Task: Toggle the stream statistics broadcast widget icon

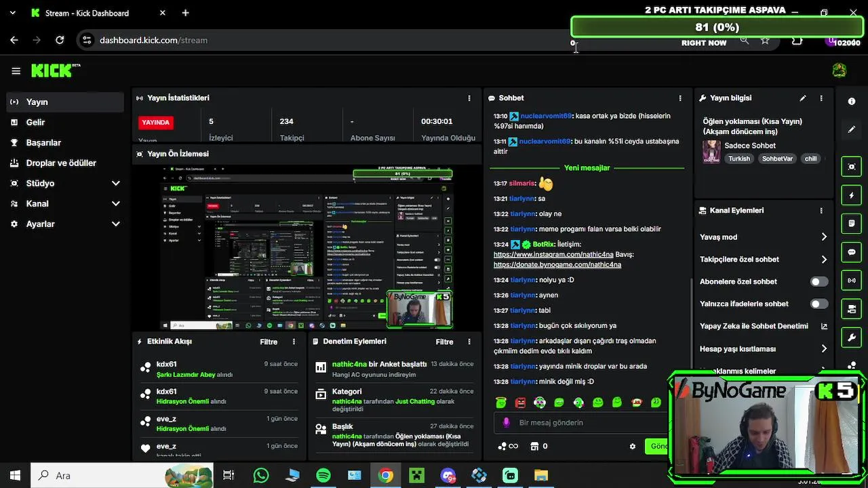Action: click(x=852, y=281)
